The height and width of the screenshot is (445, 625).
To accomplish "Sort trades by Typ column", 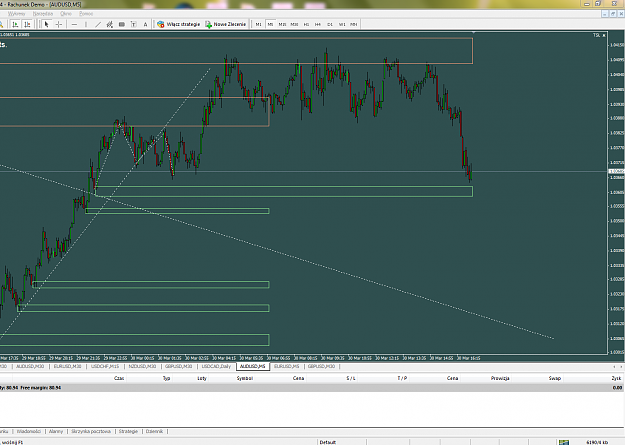I will click(166, 378).
